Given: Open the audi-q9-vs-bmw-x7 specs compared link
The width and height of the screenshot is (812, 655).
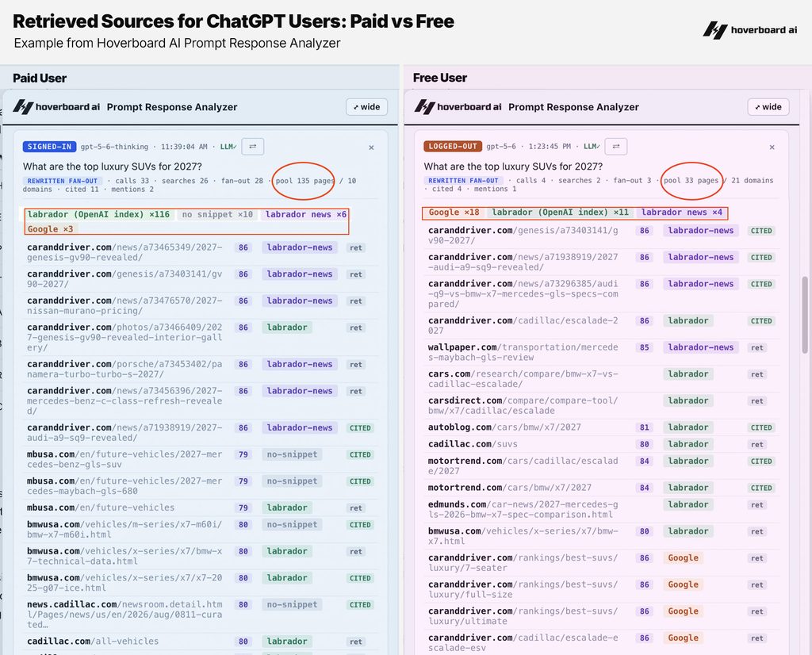Looking at the screenshot, I should [523, 293].
